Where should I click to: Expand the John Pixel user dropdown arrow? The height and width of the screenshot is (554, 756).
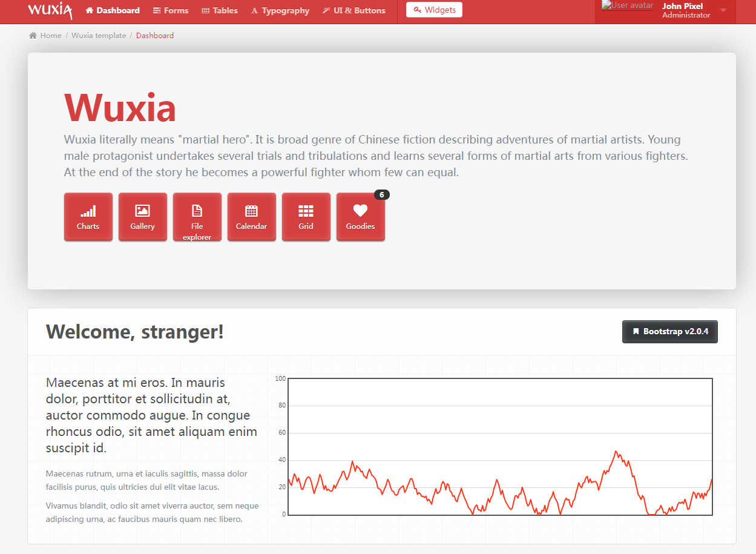coord(723,10)
